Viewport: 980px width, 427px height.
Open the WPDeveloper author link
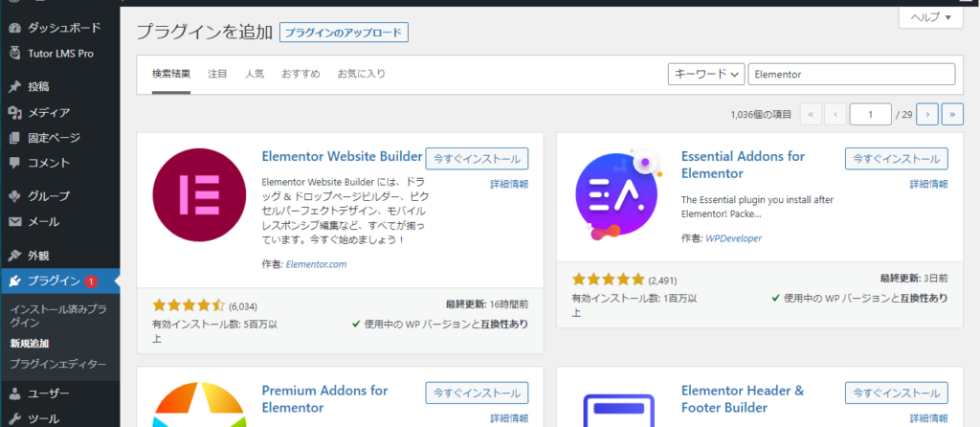point(733,238)
